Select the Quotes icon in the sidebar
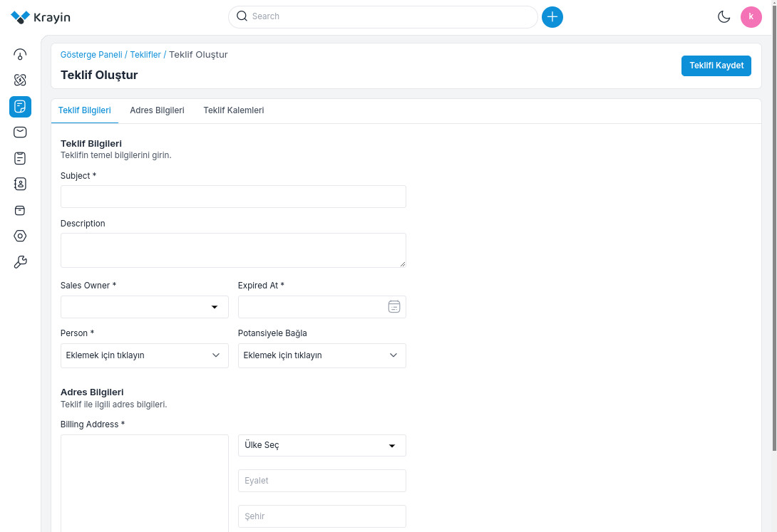The width and height of the screenshot is (777, 532). pos(20,107)
